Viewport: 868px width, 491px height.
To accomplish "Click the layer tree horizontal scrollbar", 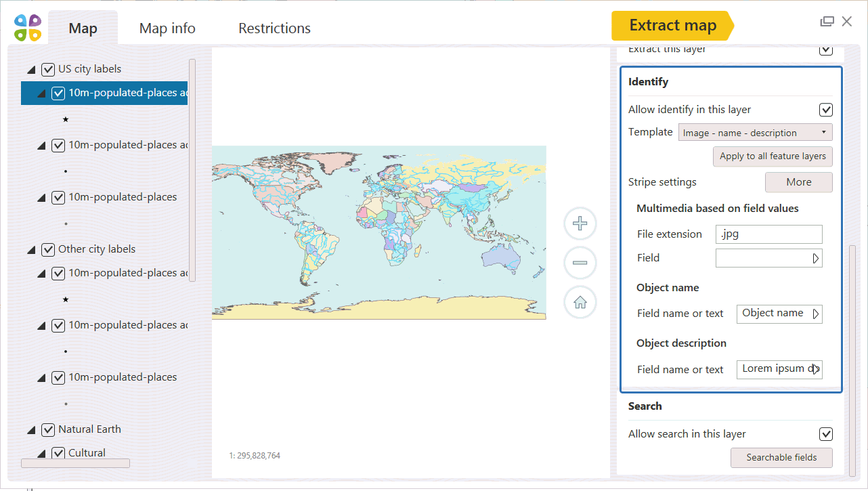I will pyautogui.click(x=75, y=463).
